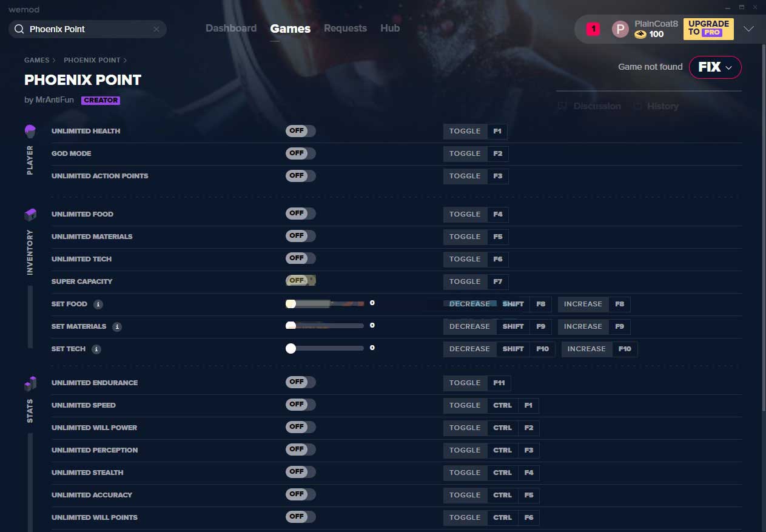766x532 pixels.
Task: Enable Super Capacity switch
Action: click(x=300, y=281)
